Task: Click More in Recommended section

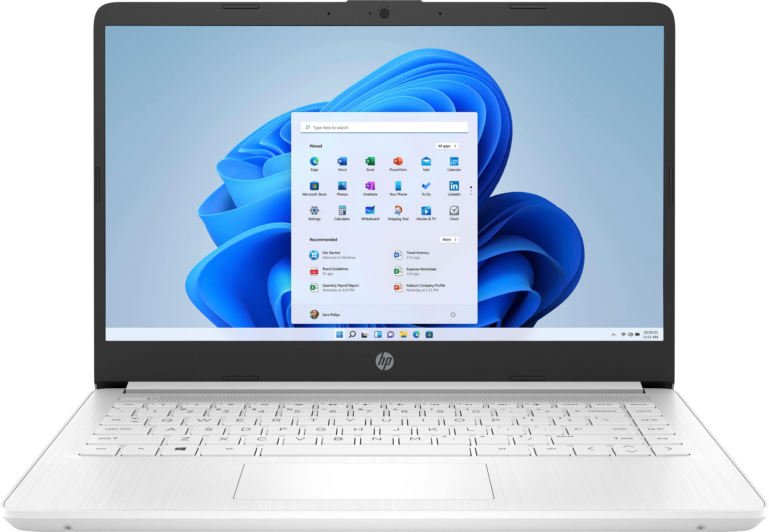Action: click(x=448, y=239)
